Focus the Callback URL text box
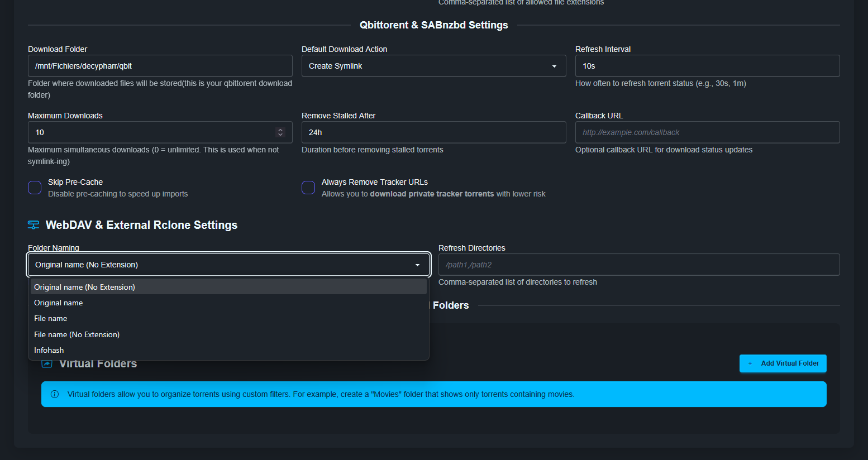 pyautogui.click(x=707, y=132)
